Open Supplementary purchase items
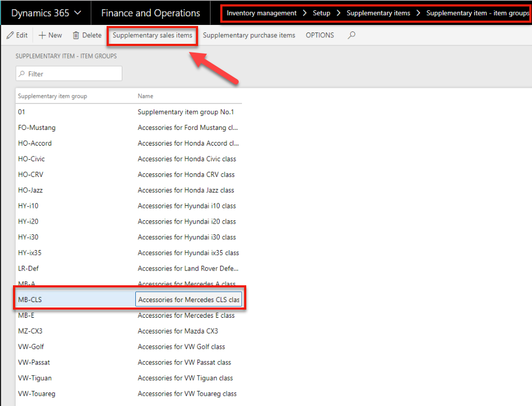This screenshot has height=406, width=532. pos(249,35)
